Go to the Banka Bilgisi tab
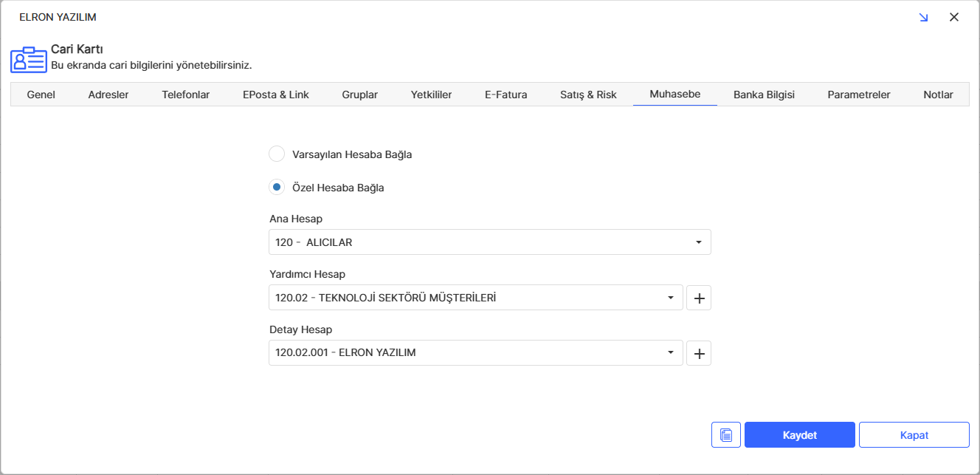The height and width of the screenshot is (475, 980). click(764, 95)
